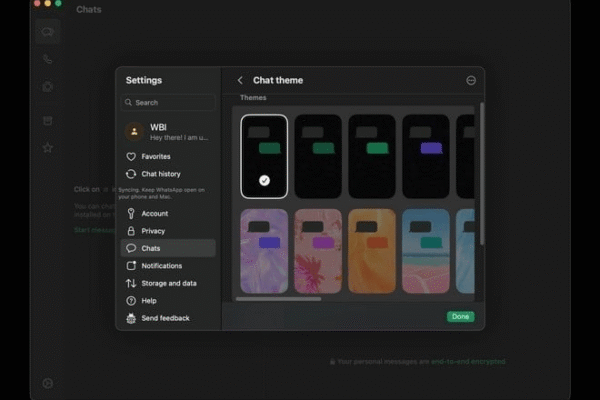Select the purple wallpaper theme with blue bubble
The height and width of the screenshot is (400, 600).
[264, 251]
